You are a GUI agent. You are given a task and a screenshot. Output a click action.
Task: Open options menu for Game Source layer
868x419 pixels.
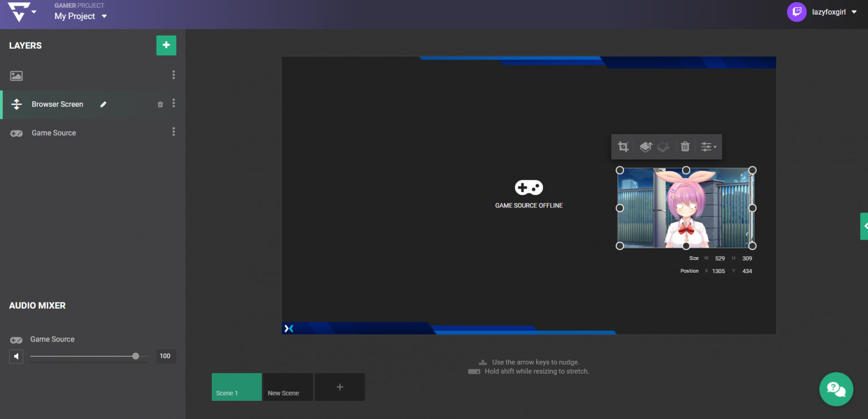(x=173, y=132)
